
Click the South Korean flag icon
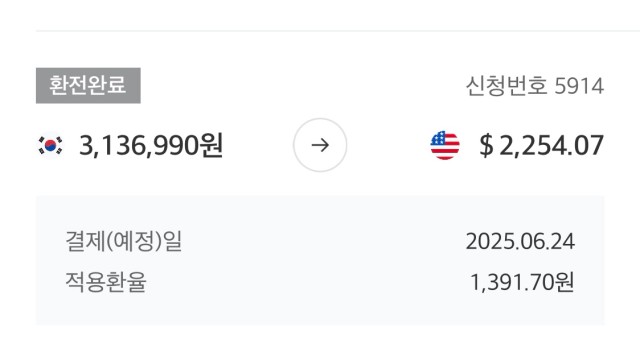tap(50, 145)
